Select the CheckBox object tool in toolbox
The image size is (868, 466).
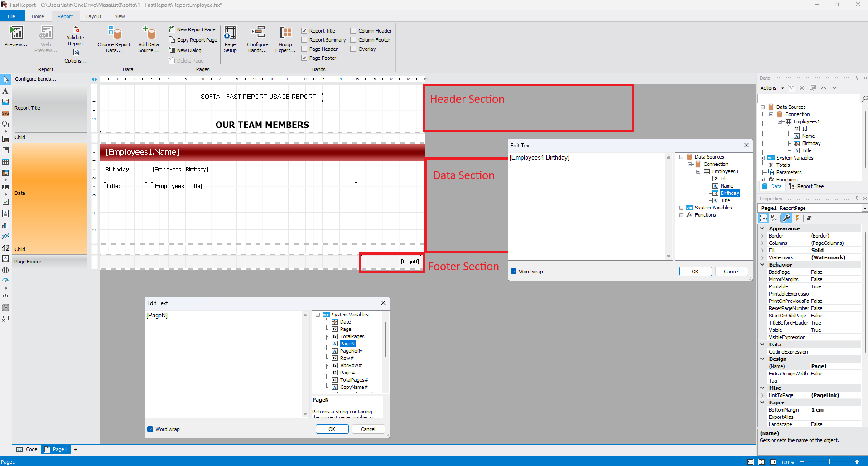click(x=5, y=202)
